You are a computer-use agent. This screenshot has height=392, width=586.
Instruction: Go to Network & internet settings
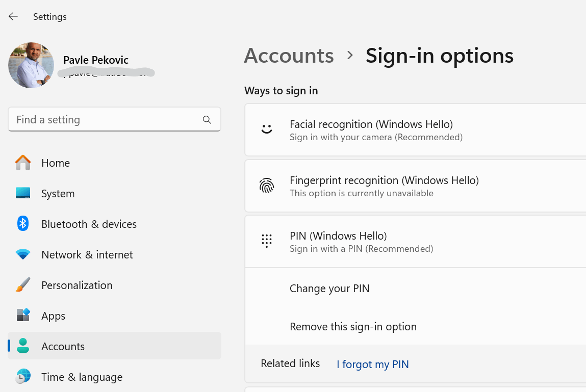[87, 254]
